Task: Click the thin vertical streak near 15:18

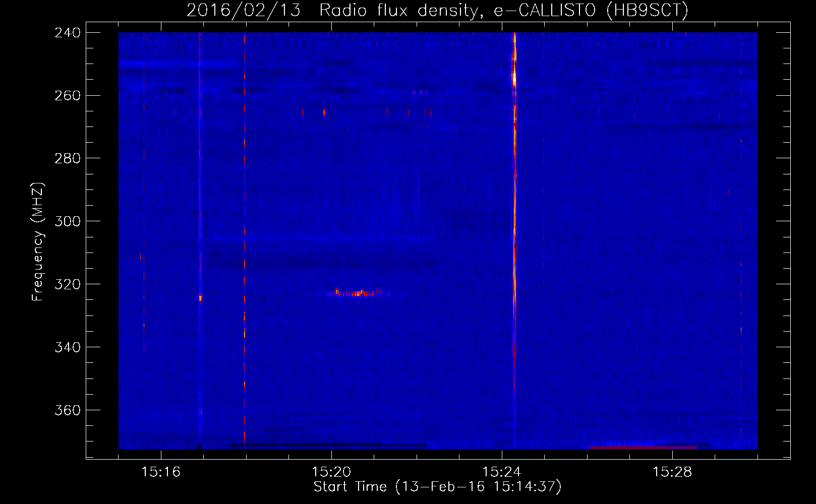Action: [245, 237]
